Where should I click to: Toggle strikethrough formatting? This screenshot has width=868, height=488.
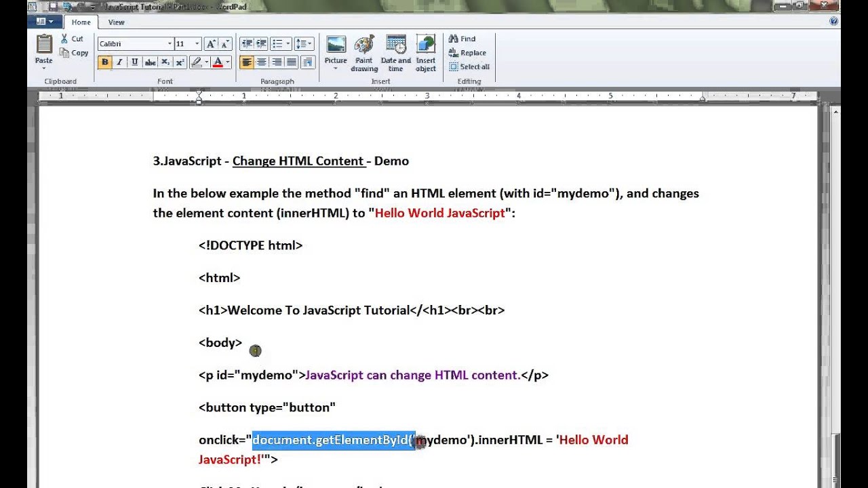coord(150,62)
